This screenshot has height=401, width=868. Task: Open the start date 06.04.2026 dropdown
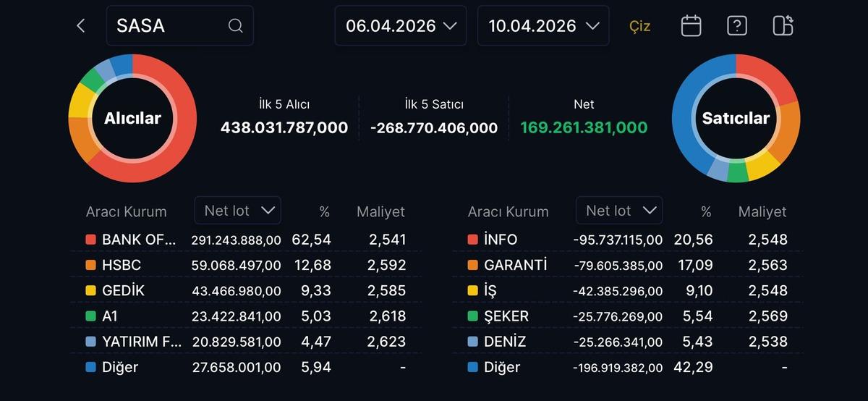pos(401,26)
